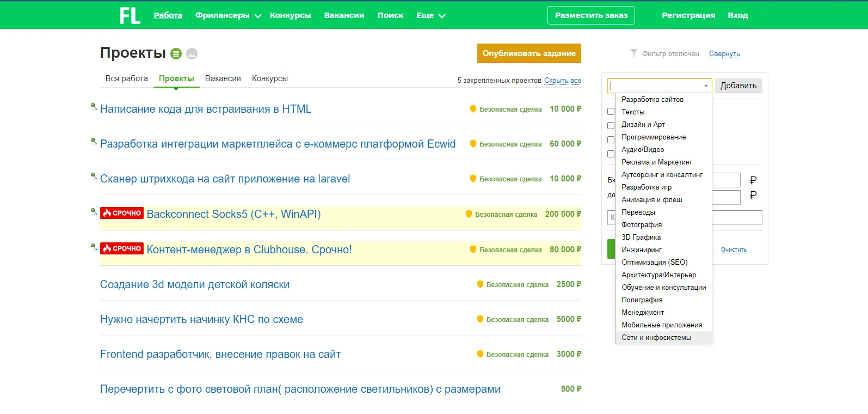The width and height of the screenshot is (868, 414).
Task: Switch to green list view icon
Action: point(176,53)
